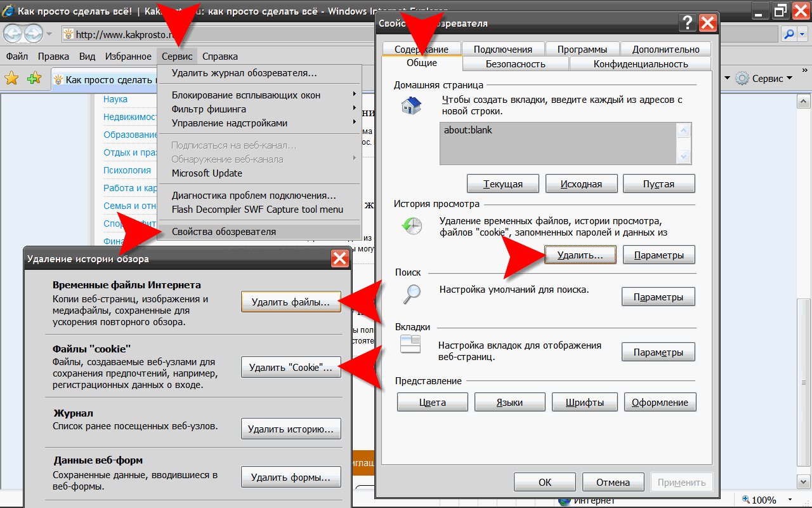Open the Файл menu

[16, 57]
